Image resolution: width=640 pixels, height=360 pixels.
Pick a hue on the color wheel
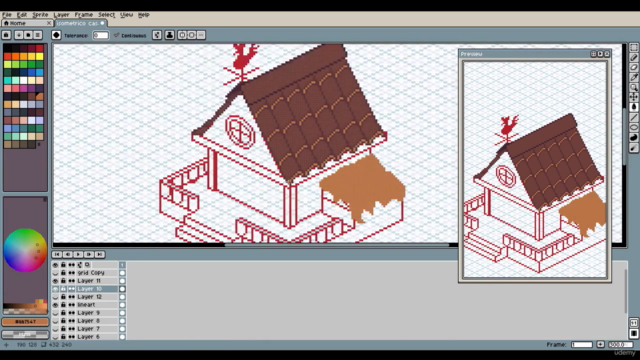(x=25, y=250)
